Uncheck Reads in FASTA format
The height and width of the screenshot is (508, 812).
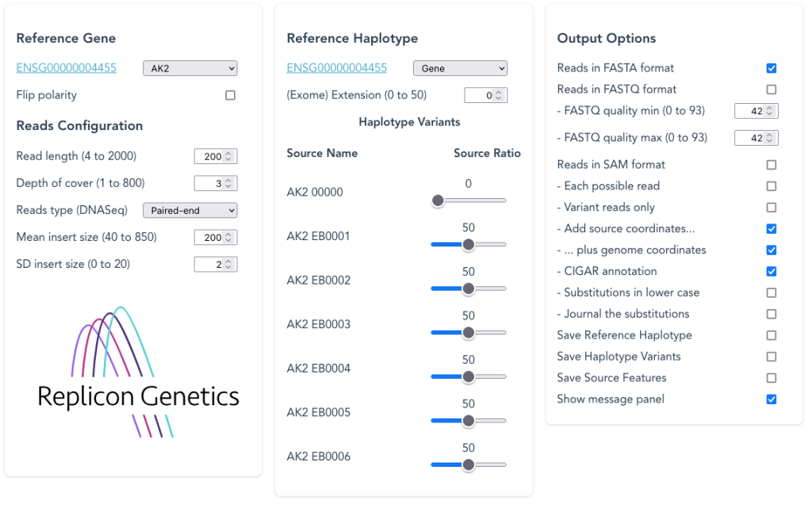[772, 69]
